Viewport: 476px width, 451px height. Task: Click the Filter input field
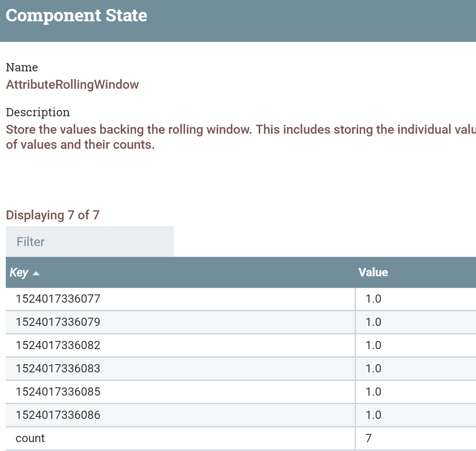pos(90,241)
